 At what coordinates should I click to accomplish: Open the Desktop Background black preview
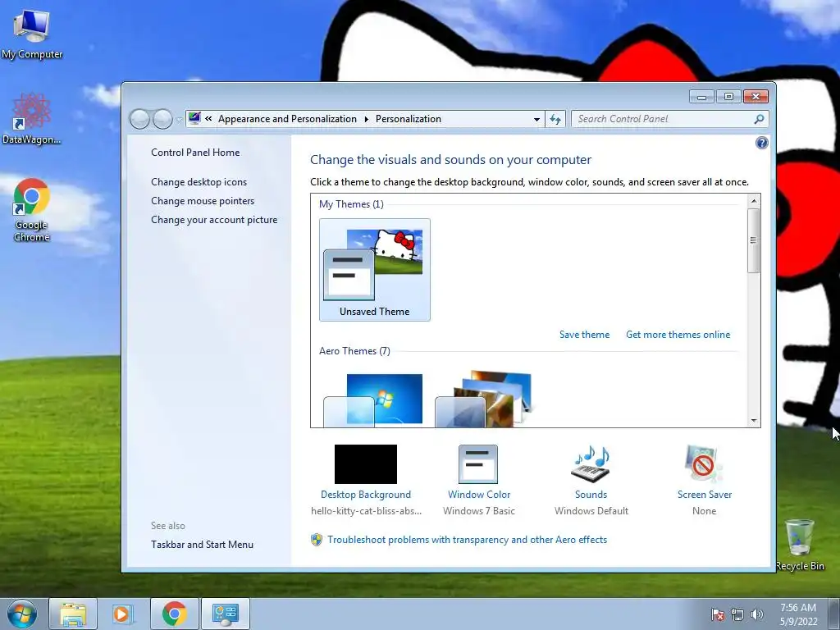(x=366, y=464)
